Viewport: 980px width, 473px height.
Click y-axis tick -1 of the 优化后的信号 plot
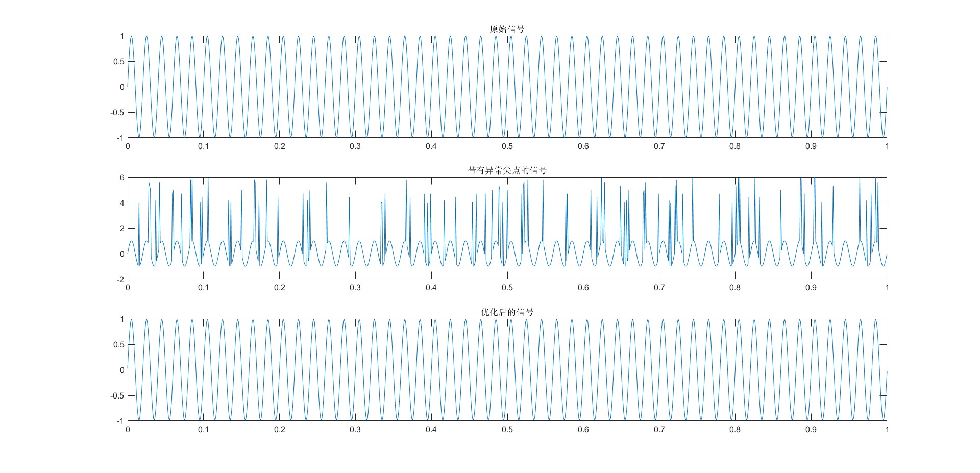point(120,421)
